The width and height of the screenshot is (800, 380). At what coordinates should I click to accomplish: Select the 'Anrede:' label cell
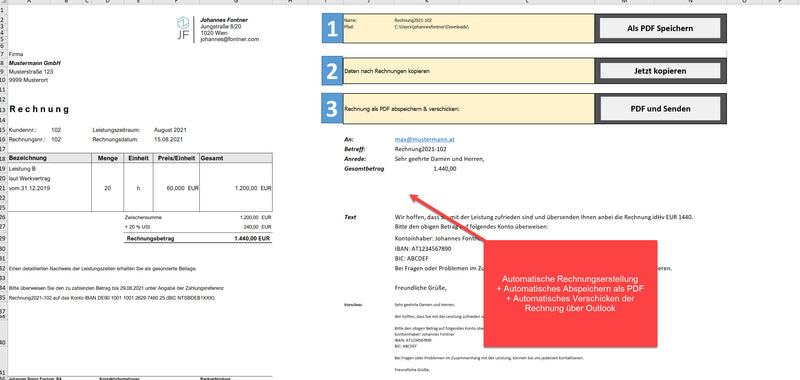pyautogui.click(x=355, y=159)
